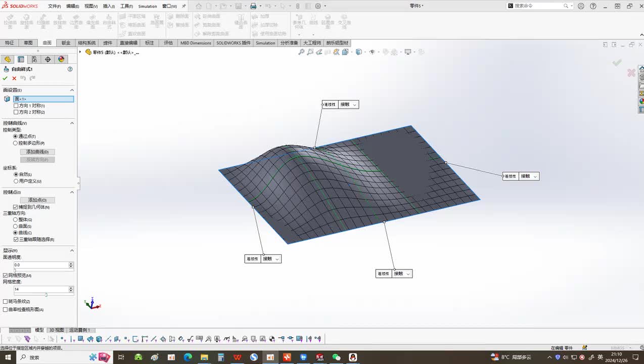The width and height of the screenshot is (644, 364).
Task: Select 自然 coordinate system radio
Action: coord(16,174)
